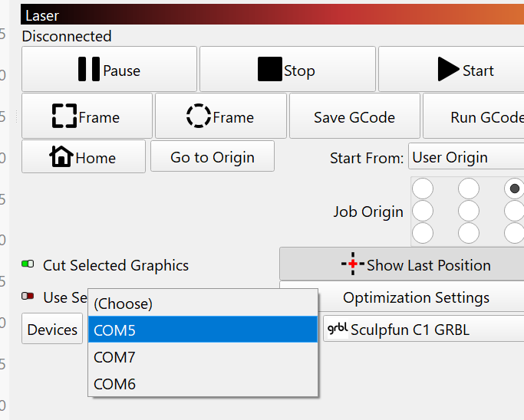Select top-right Job Origin radio button

(x=514, y=189)
